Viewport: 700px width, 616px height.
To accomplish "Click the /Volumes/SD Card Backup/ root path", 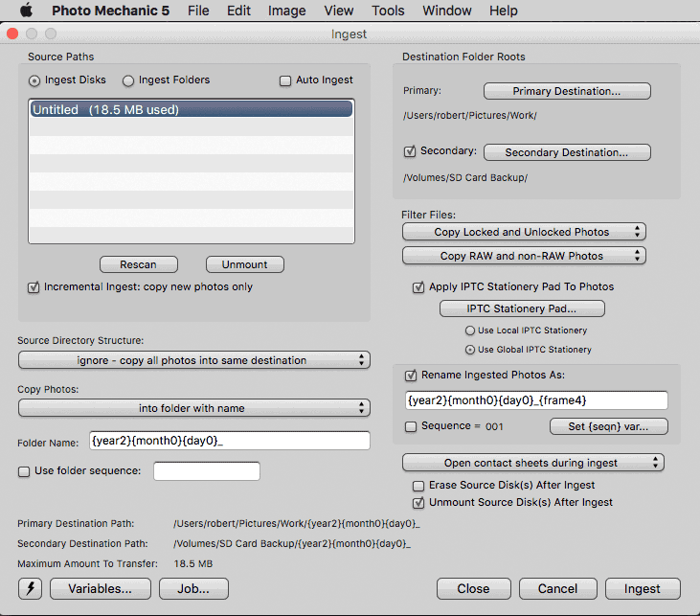I will tap(465, 178).
